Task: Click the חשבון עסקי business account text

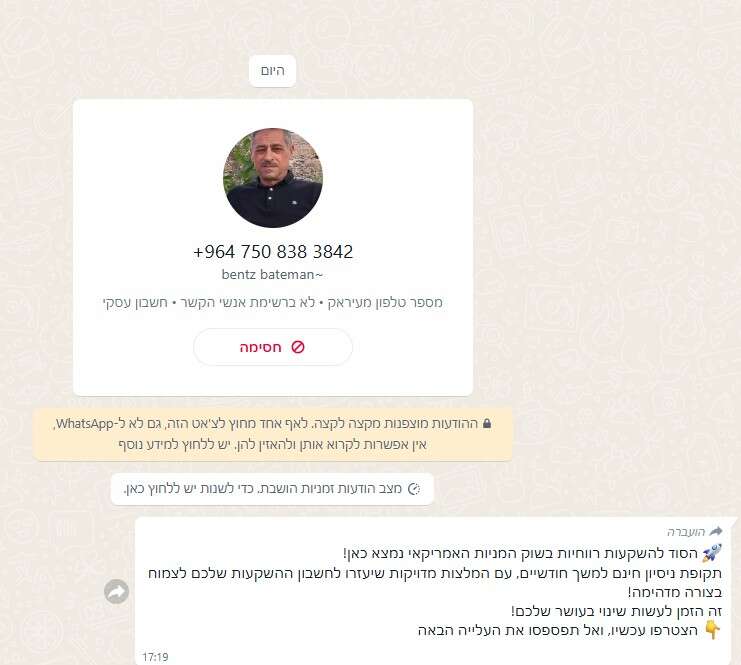Action: [136, 302]
